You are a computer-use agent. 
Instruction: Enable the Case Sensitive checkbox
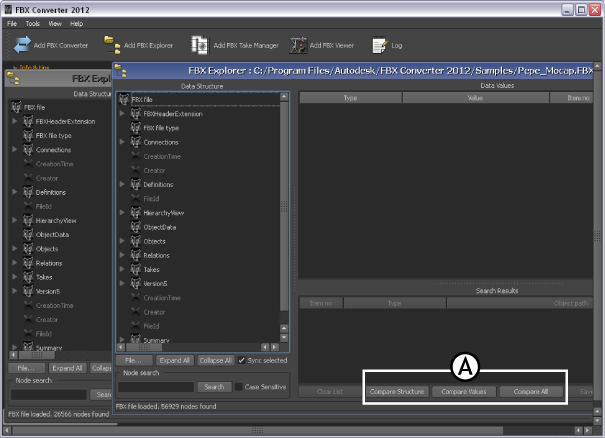pos(238,387)
